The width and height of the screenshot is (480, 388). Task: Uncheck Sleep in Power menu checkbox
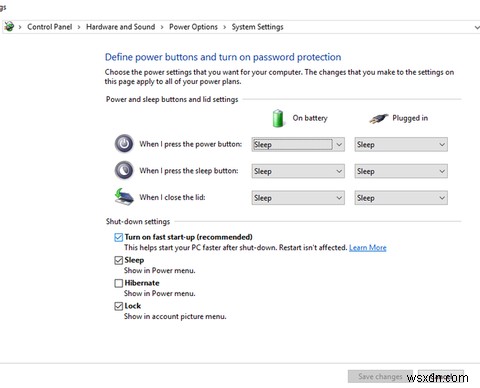click(x=118, y=260)
